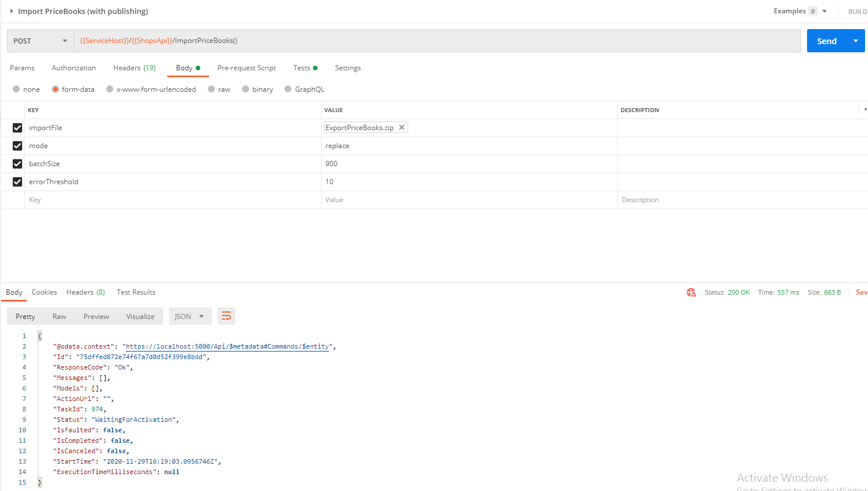The image size is (868, 491).
Task: Open the Settings tab
Action: click(x=348, y=68)
